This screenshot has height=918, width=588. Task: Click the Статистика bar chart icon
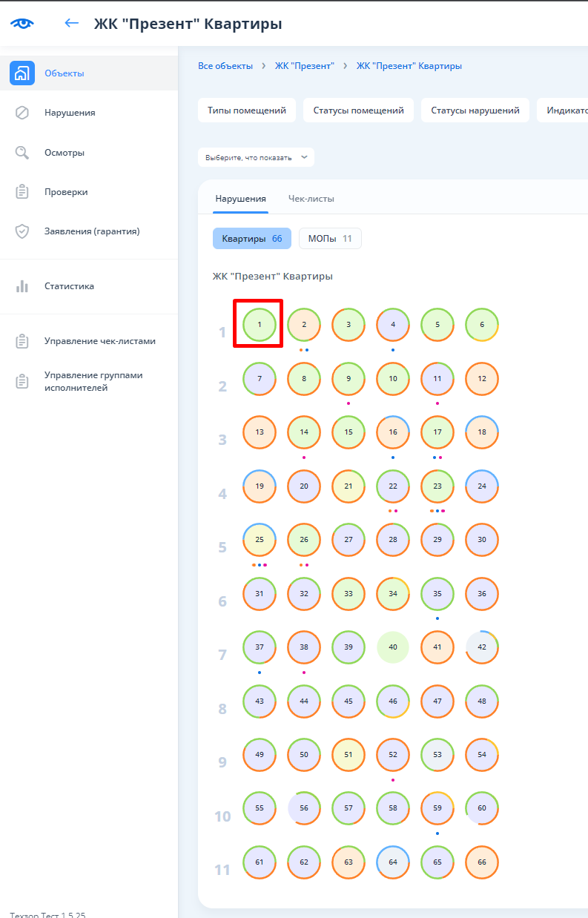click(22, 286)
